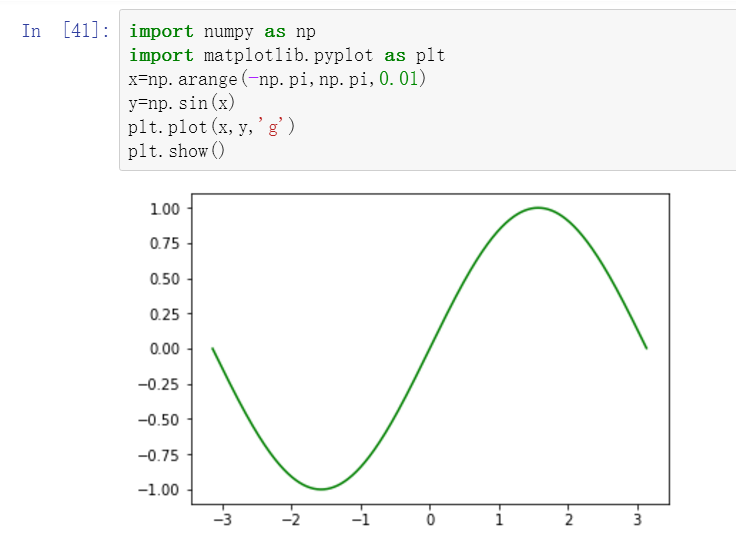This screenshot has height=547, width=743.
Task: Click the 0.50 y-axis tick label
Action: click(164, 279)
